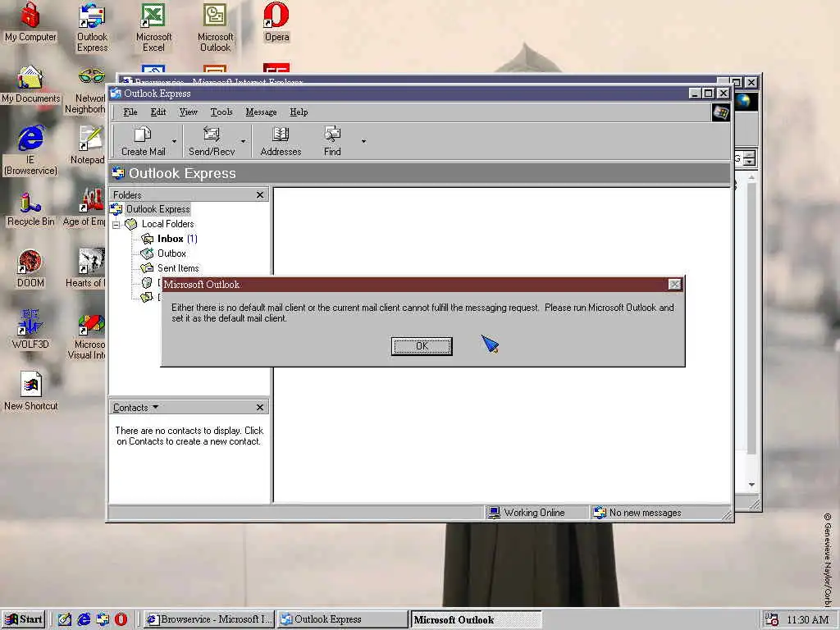This screenshot has width=840, height=630.
Task: Open the Find dropdown arrow
Action: [363, 141]
